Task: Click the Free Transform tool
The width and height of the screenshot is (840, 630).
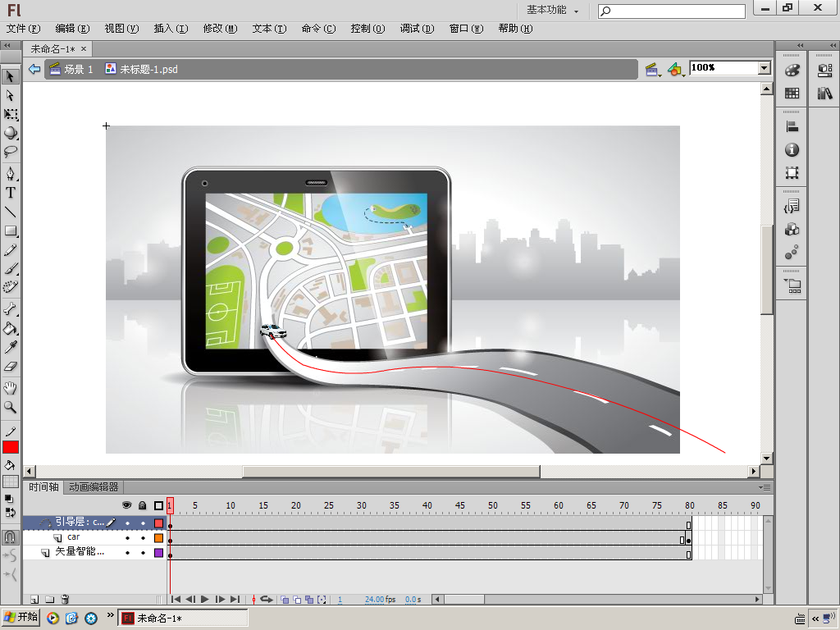Action: pos(11,115)
